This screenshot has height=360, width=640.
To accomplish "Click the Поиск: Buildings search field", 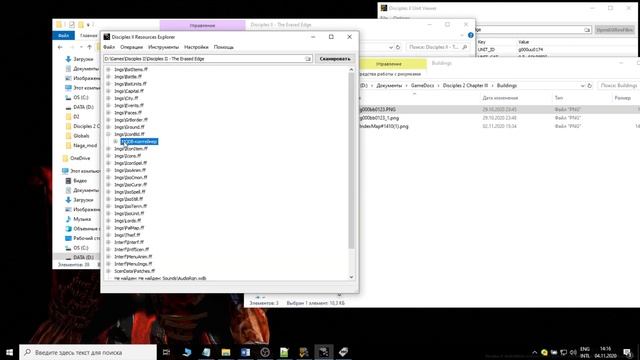I will (x=619, y=86).
